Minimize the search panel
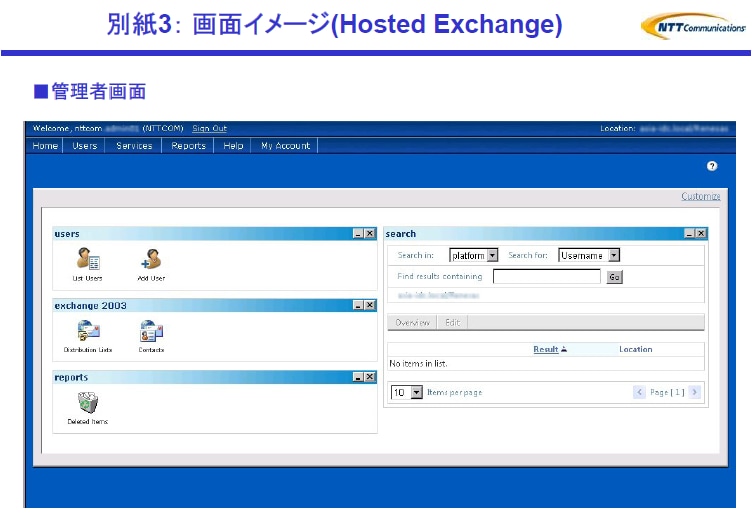The image size is (754, 513). (689, 234)
